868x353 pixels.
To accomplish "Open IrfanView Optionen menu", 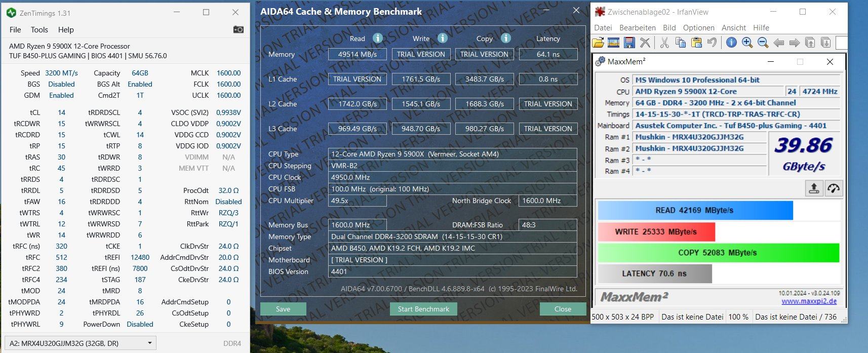I will tap(699, 28).
